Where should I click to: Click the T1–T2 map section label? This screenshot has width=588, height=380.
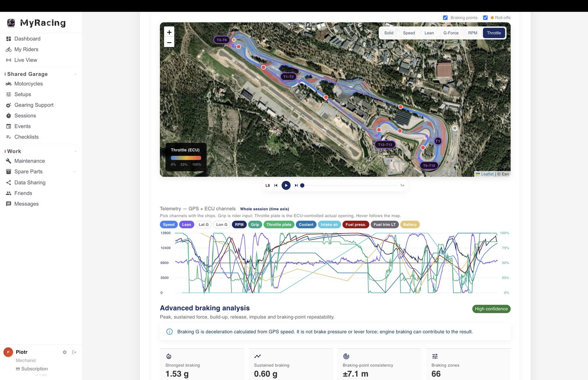tap(288, 77)
